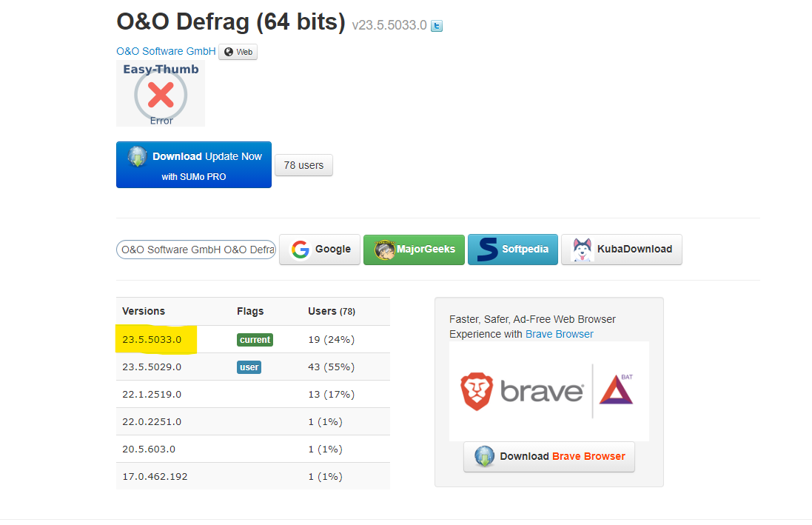The image size is (812, 525).
Task: Select version 22.1.2519.0 row
Action: [x=252, y=395]
